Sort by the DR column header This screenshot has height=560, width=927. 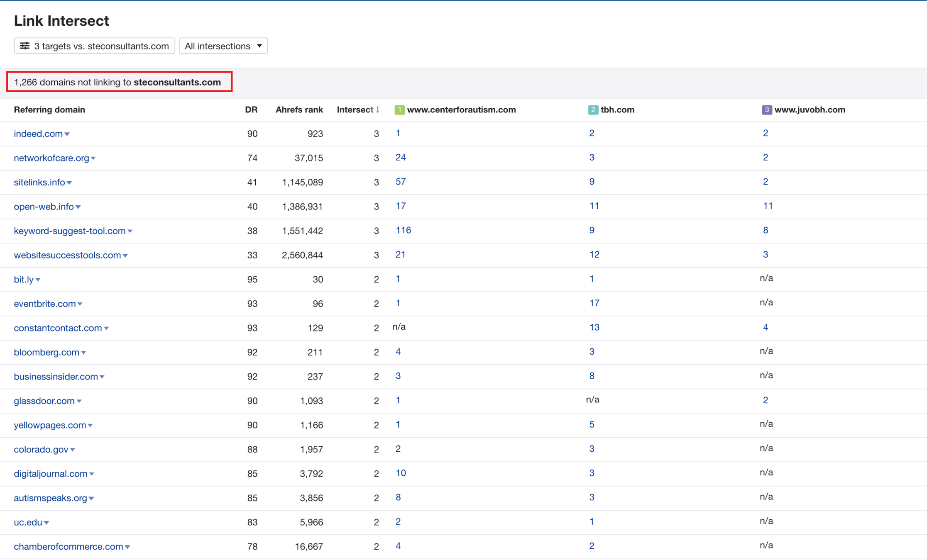(251, 110)
